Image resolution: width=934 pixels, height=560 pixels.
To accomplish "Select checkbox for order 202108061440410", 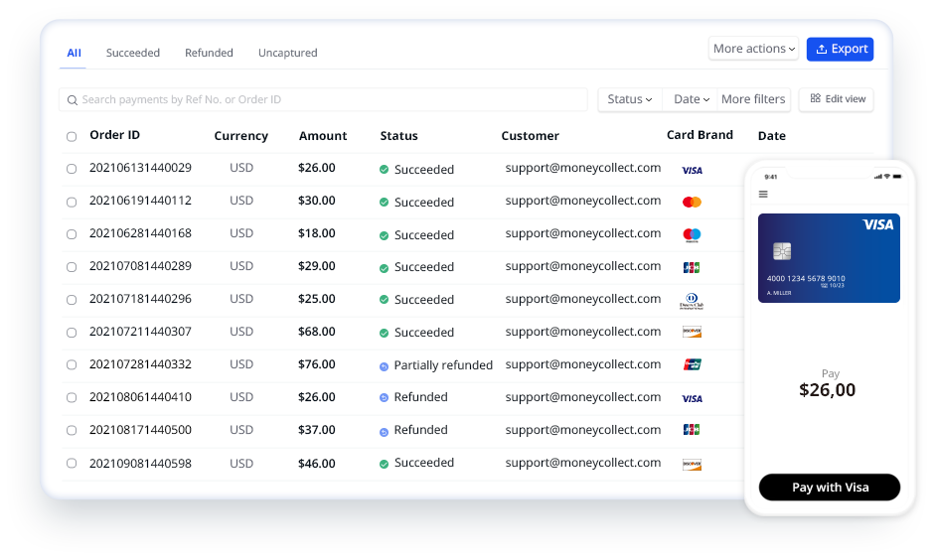I will (72, 397).
